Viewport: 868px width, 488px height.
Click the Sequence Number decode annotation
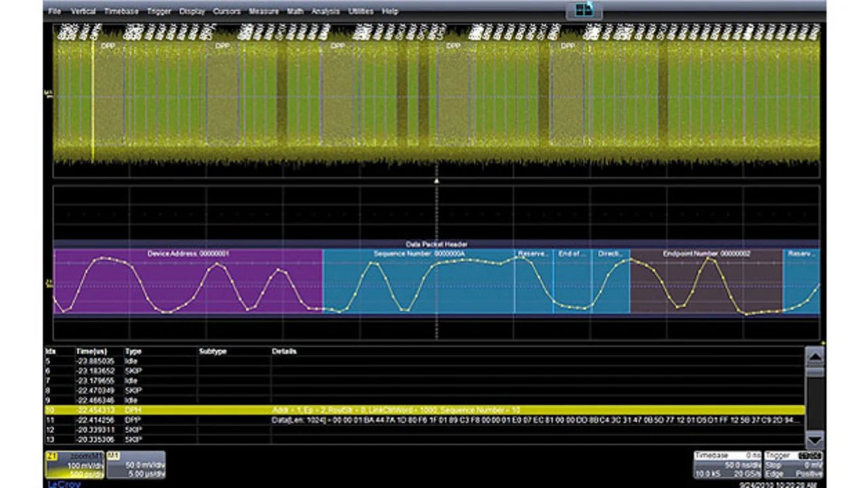click(418, 254)
